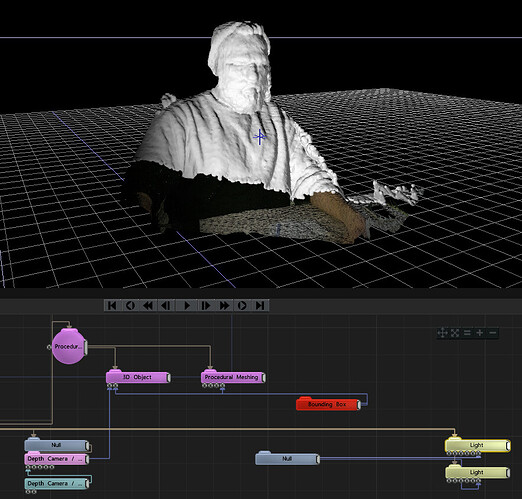This screenshot has height=499, width=522.
Task: Click first input pin under teal Depth Camera
Action: 28,491
